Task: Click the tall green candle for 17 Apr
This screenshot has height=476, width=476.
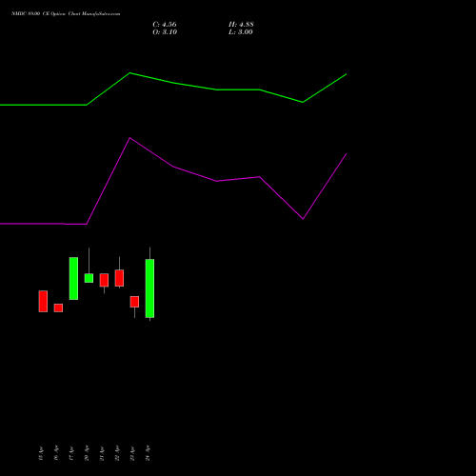Action: (x=73, y=278)
